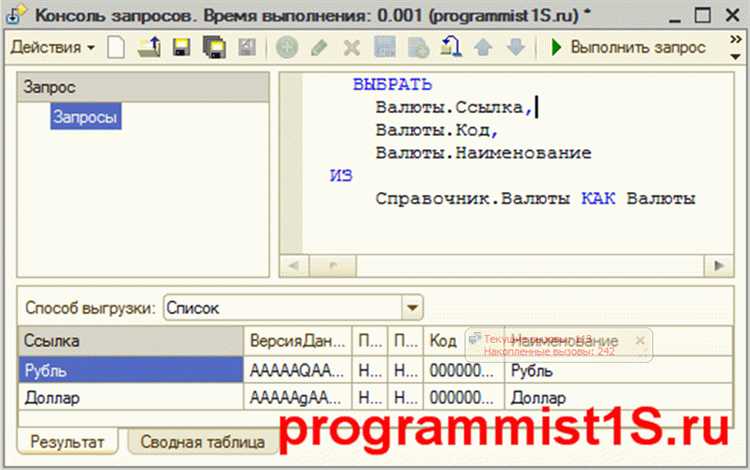Click the Способ выгрузки input showing Список
Viewport: 750px width, 470px height.
pos(284,308)
